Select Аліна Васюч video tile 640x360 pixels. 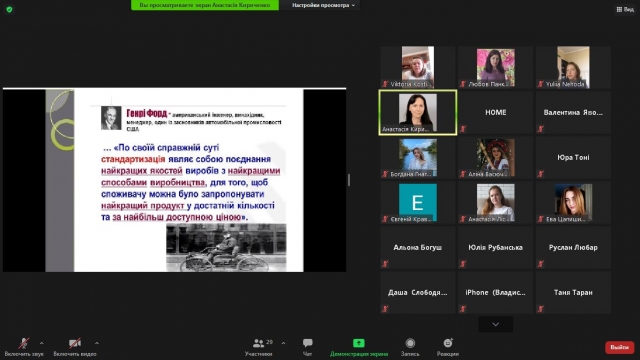coord(496,158)
